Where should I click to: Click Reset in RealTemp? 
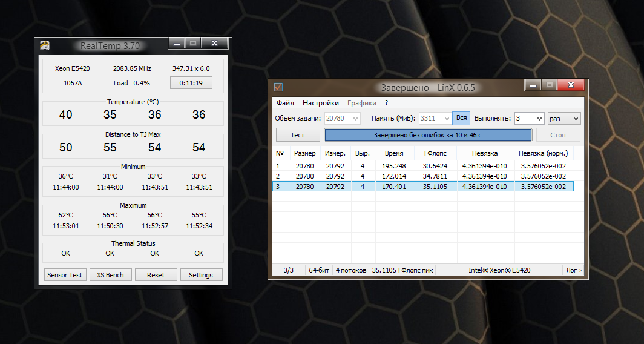click(156, 275)
